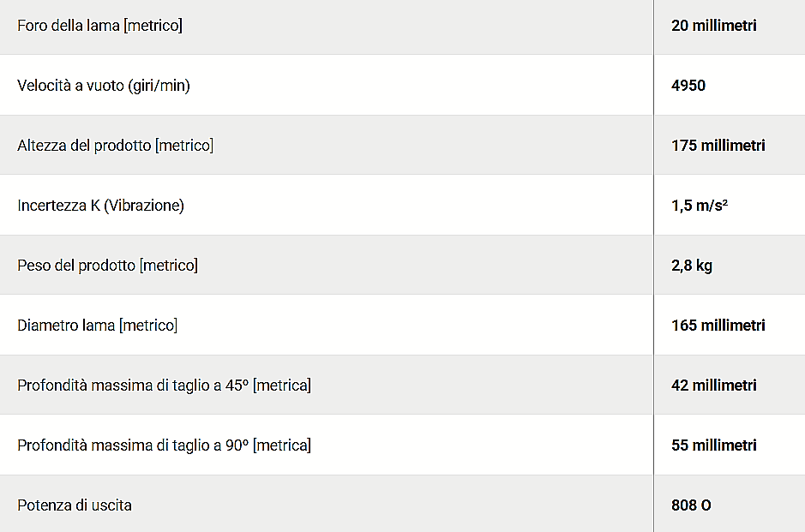805x532 pixels.
Task: Select the '1,5 m/s²' vibration value
Action: pos(700,206)
